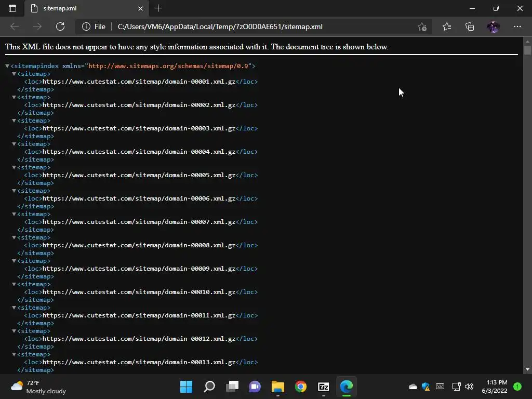This screenshot has height=399, width=532.
Task: Open the touch keyboard tray icon
Action: (440, 387)
